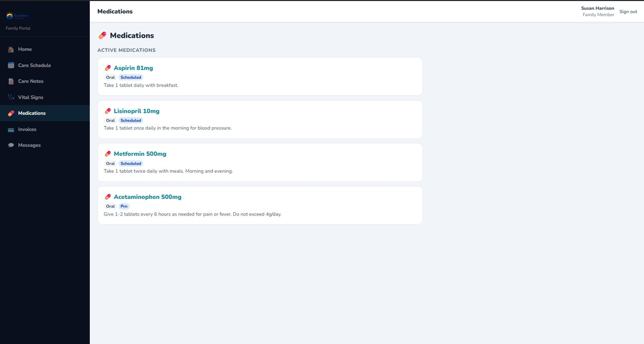Click the pill icon next to Lisinopril 10mg

(108, 111)
